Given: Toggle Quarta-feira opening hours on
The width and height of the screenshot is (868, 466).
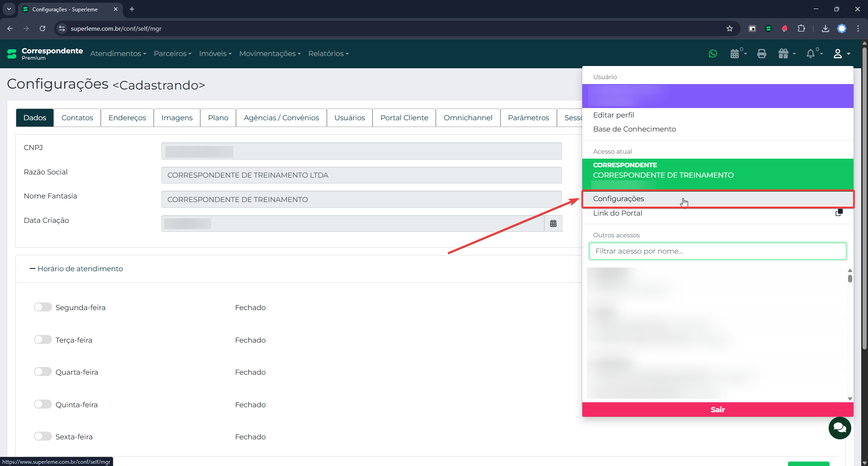Looking at the screenshot, I should point(43,372).
